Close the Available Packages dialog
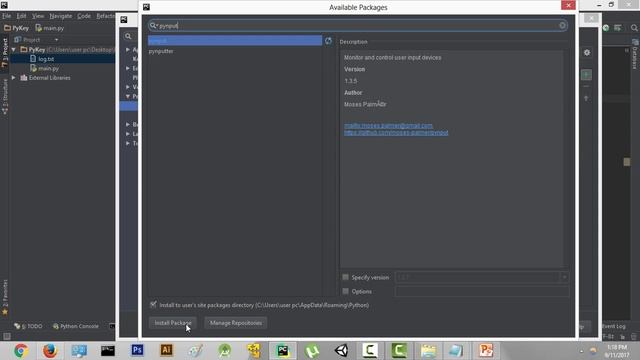Viewport: 640px width, 360px height. tap(568, 5)
